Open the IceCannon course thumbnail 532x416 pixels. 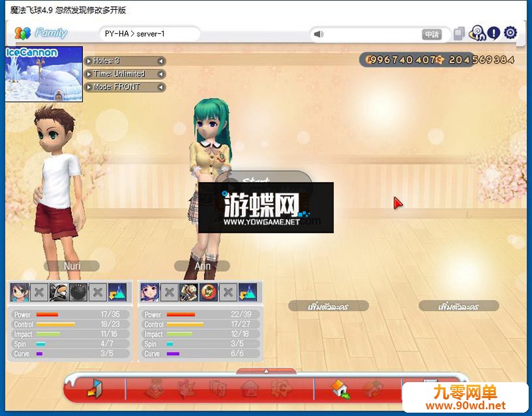(x=44, y=74)
